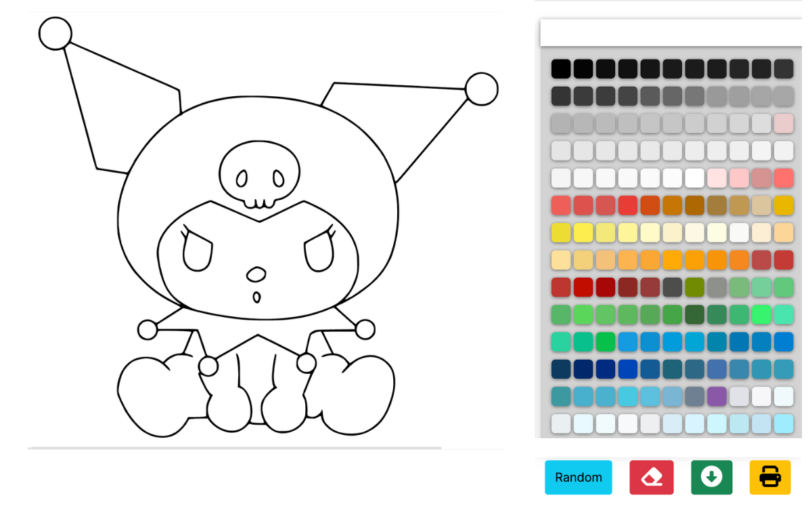Fill the pompom on the left ear tip
Image resolution: width=812 pixels, height=508 pixels.
point(55,34)
